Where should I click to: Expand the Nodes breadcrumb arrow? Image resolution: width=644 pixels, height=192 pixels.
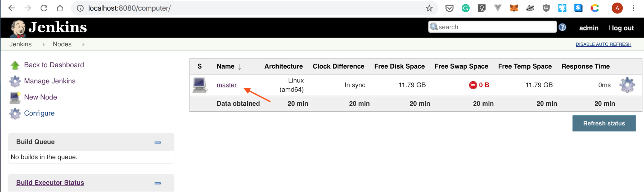(x=83, y=44)
